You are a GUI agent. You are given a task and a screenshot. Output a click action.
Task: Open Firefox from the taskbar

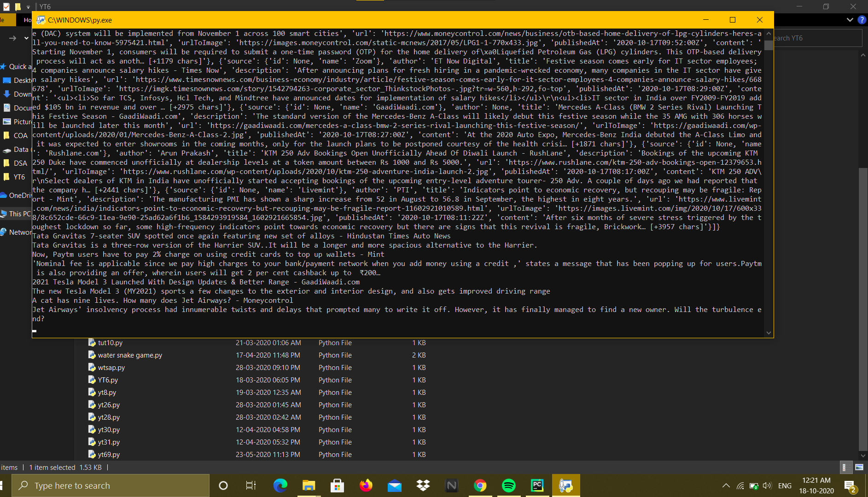(x=366, y=485)
